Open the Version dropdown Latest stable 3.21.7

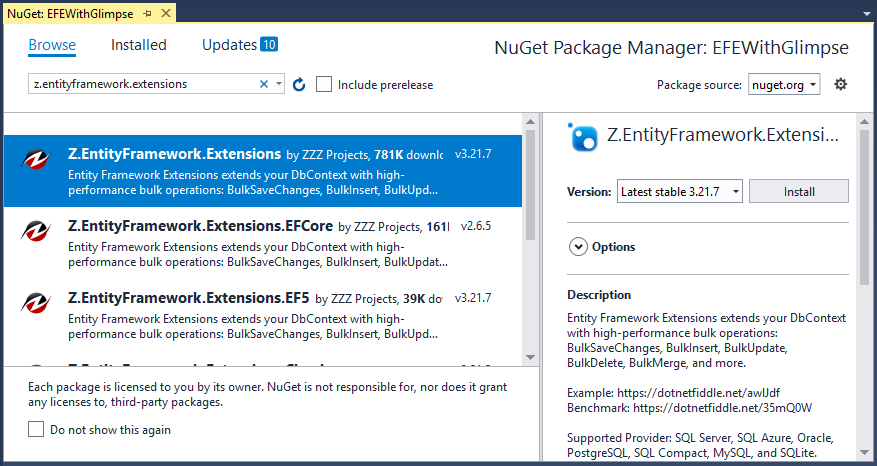point(680,191)
